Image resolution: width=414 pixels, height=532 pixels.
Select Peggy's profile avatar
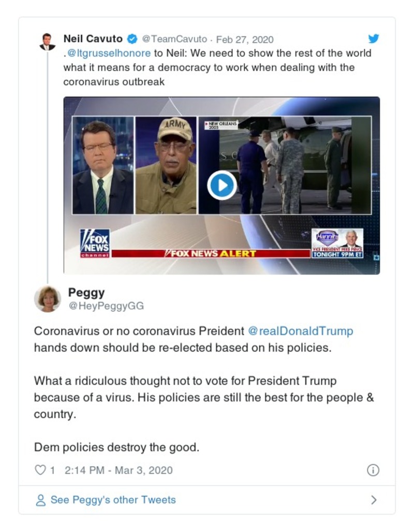coord(47,297)
